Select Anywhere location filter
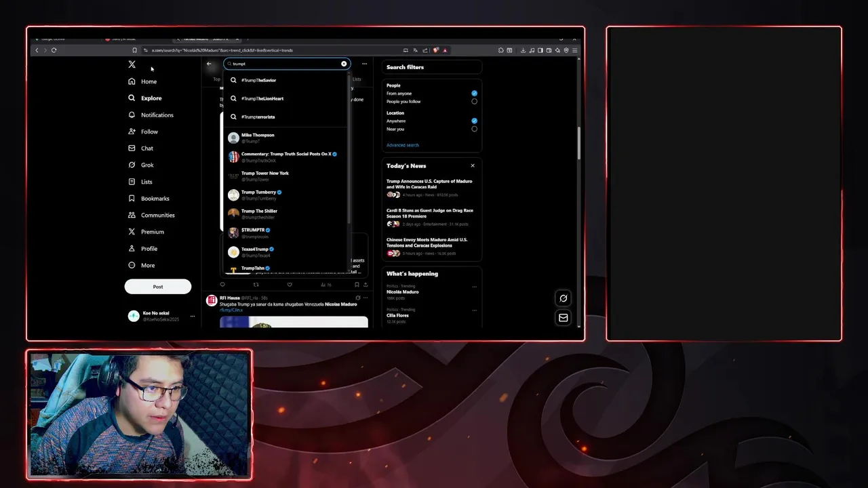868x488 pixels. point(474,121)
